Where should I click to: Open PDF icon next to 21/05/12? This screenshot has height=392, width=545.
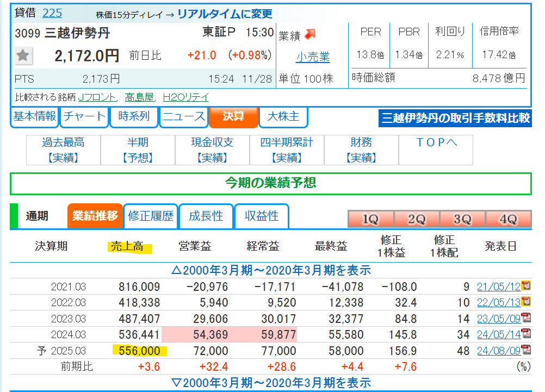pos(526,285)
